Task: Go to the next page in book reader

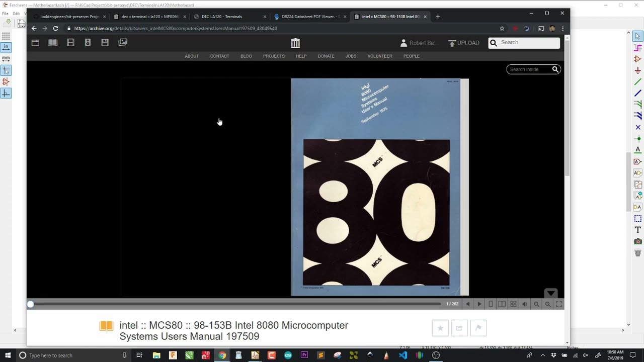Action: (x=479, y=304)
